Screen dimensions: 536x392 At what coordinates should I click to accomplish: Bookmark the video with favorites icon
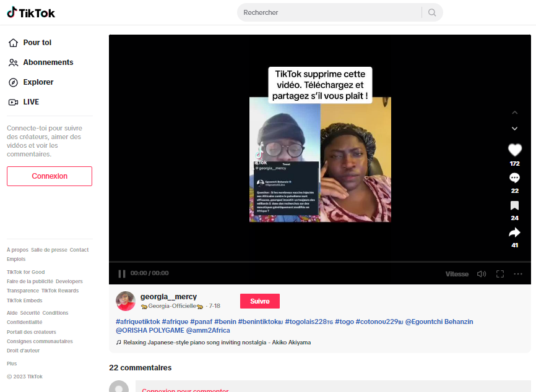pos(515,205)
